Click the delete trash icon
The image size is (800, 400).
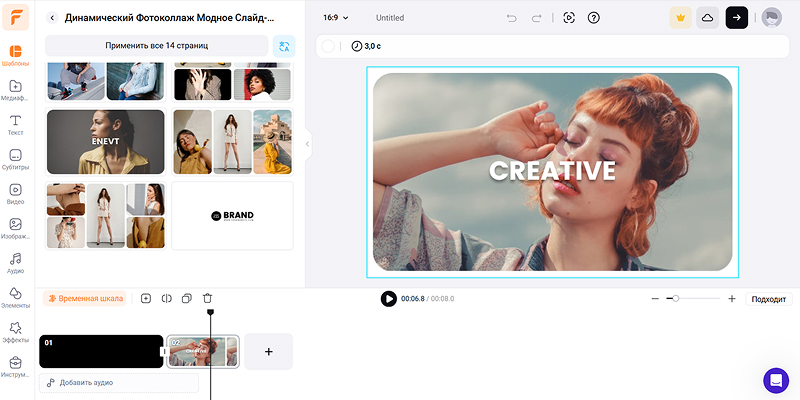pyautogui.click(x=207, y=298)
